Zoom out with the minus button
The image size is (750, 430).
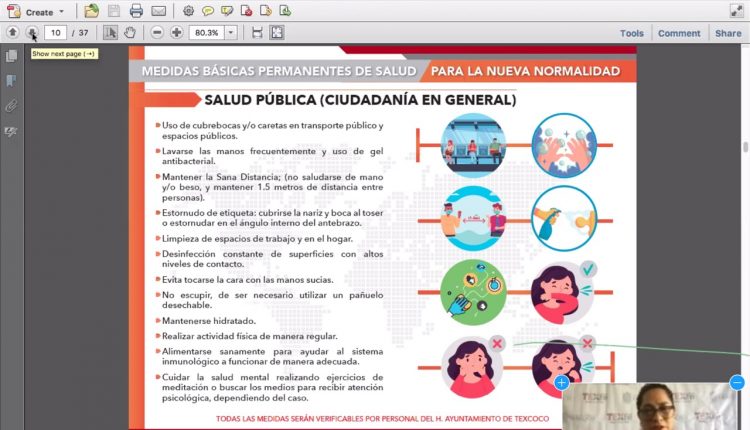158,33
